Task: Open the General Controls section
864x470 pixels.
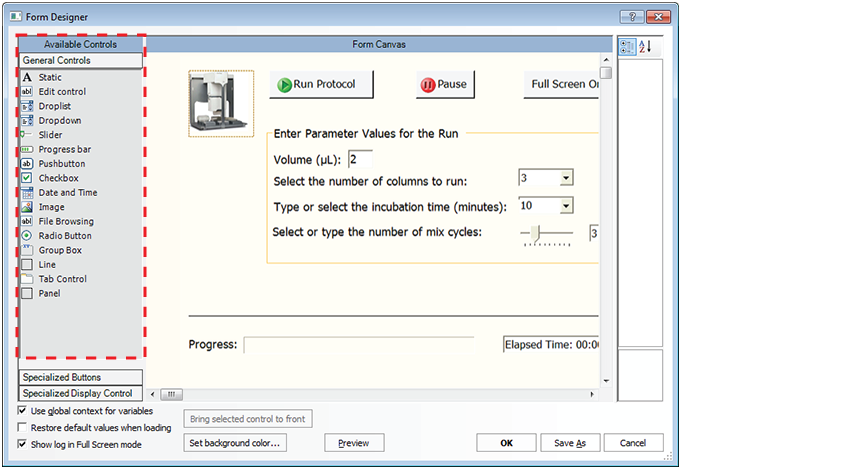Action: (x=80, y=61)
